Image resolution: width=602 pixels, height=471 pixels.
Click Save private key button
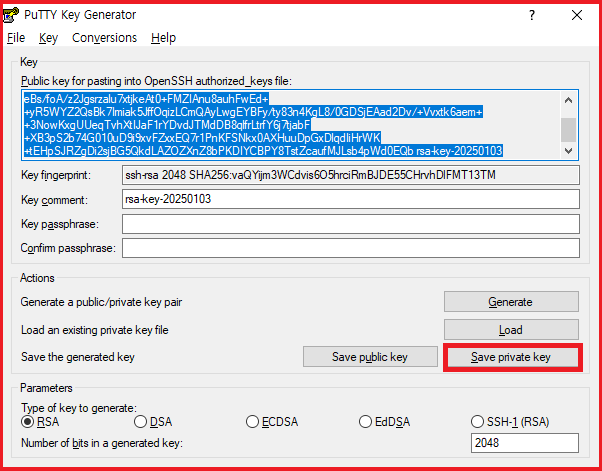[x=511, y=357]
